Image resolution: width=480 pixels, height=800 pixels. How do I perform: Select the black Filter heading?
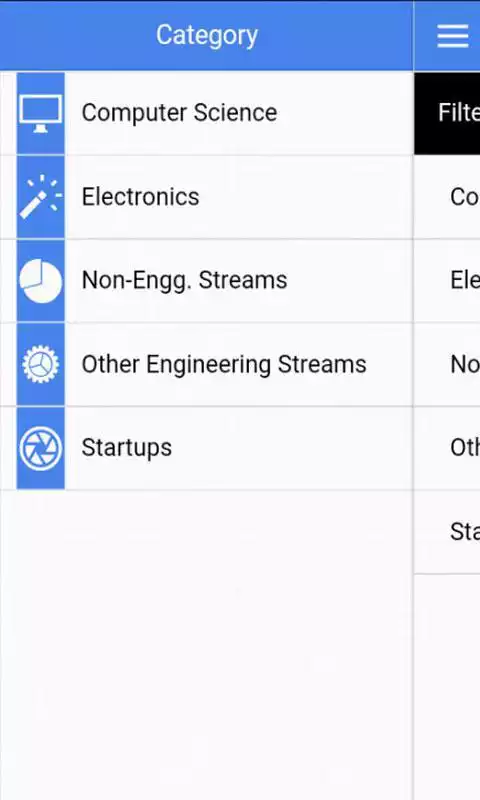pos(447,113)
